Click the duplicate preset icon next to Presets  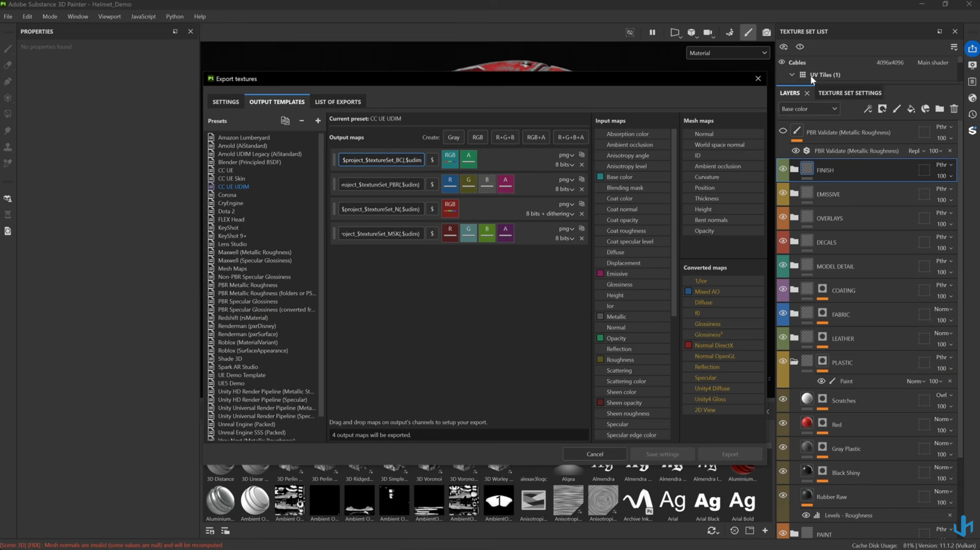pos(285,121)
